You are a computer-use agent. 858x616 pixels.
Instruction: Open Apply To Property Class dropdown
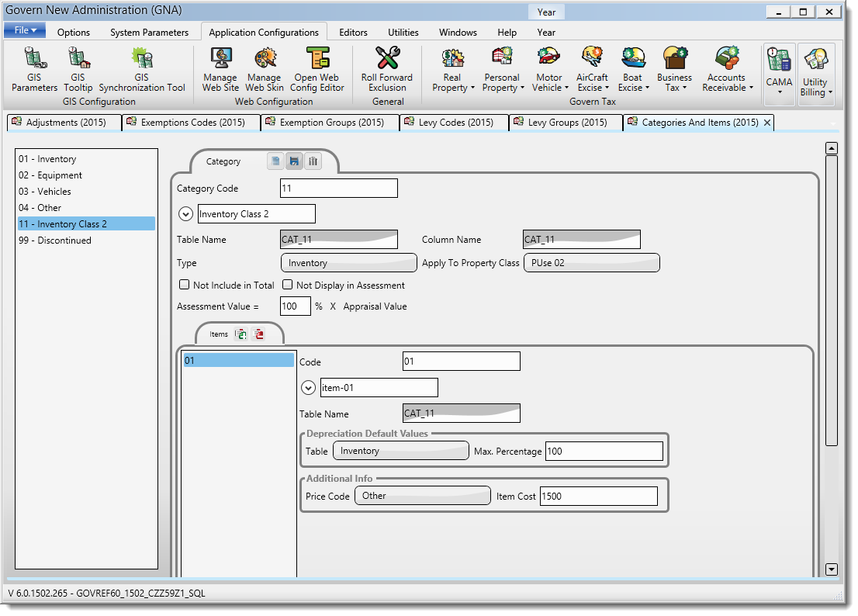click(x=591, y=263)
